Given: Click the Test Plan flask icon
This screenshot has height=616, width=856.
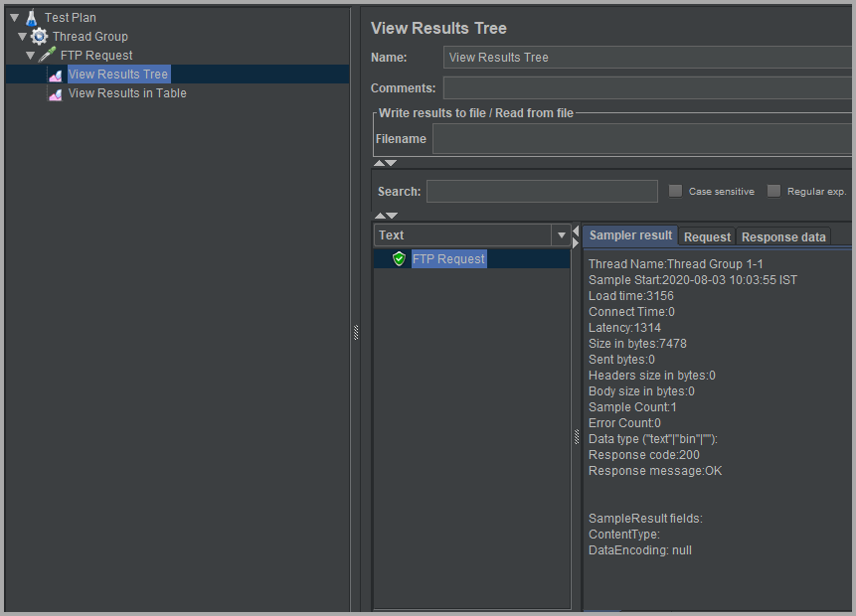Looking at the screenshot, I should pos(32,17).
